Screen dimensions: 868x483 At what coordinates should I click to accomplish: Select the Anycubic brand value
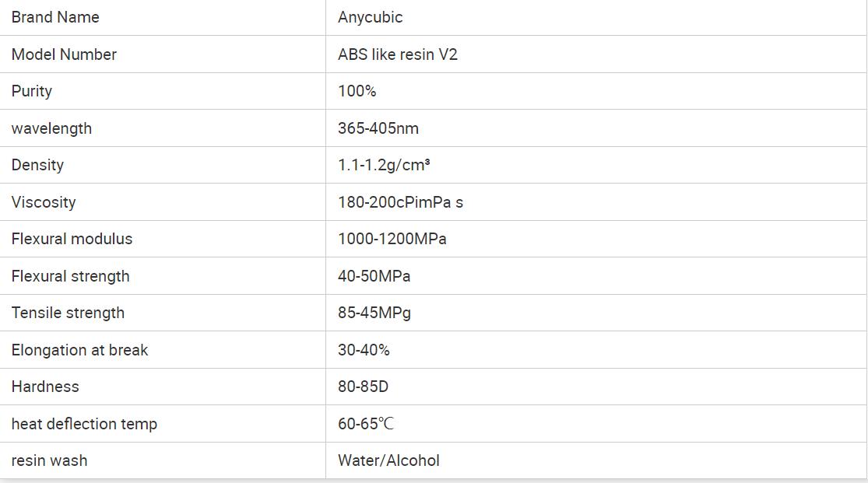click(370, 17)
